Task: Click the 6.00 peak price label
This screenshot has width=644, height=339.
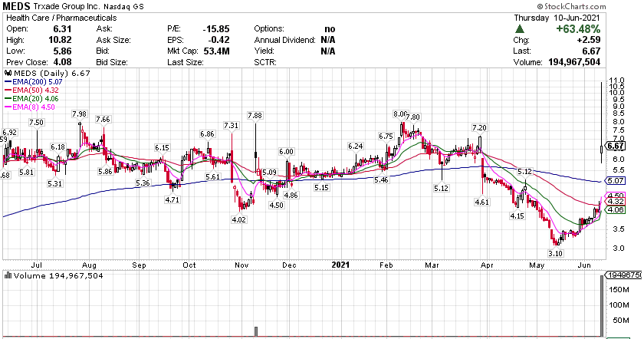Action: [x=286, y=151]
